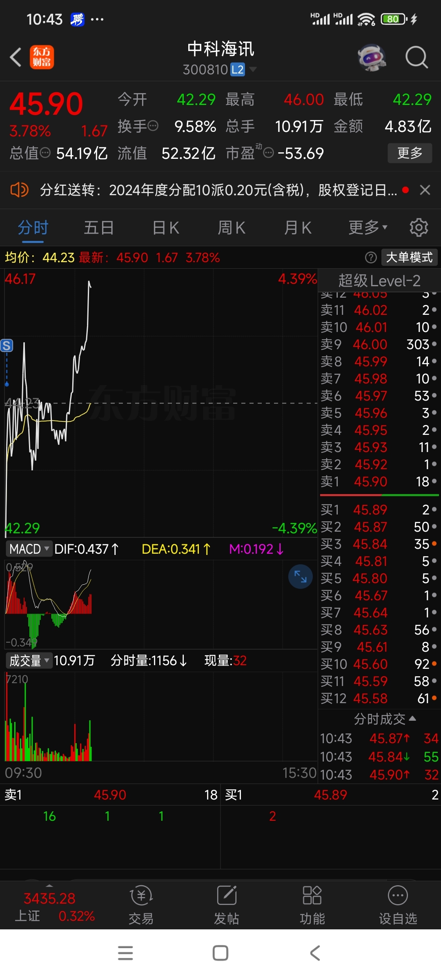The height and width of the screenshot is (980, 441).
Task: Select the 卖1 45.90 order book row
Action: pos(379,481)
